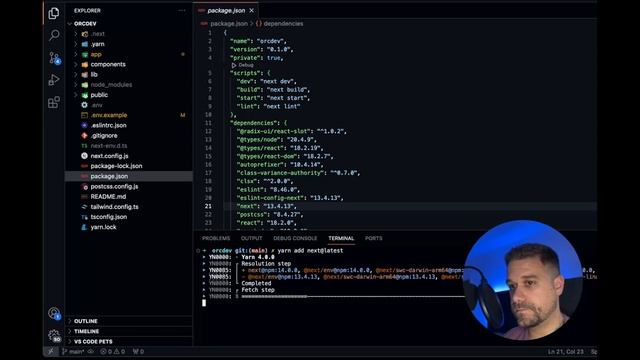Viewport: 640px width, 360px height.
Task: Open Source Control view with badge
Action: [54, 58]
